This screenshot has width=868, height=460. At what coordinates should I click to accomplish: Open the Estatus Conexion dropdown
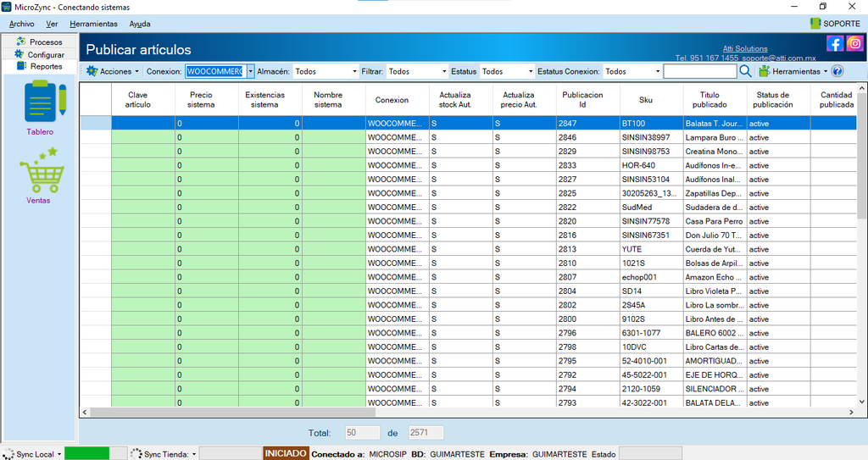point(632,71)
